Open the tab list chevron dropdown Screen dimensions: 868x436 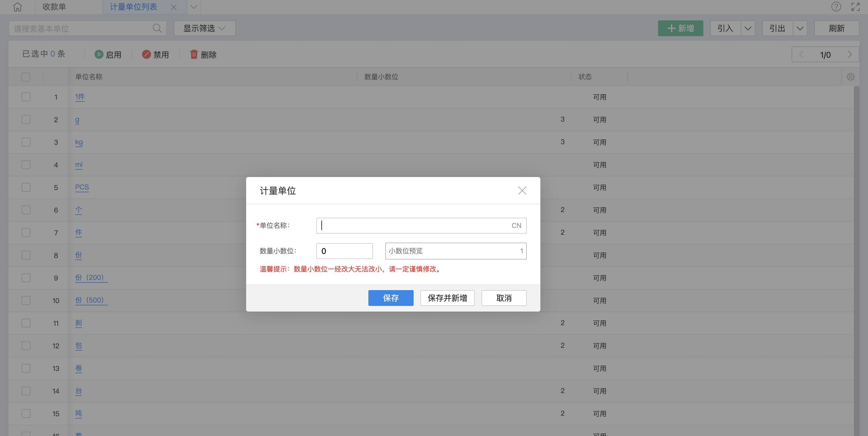(x=194, y=7)
